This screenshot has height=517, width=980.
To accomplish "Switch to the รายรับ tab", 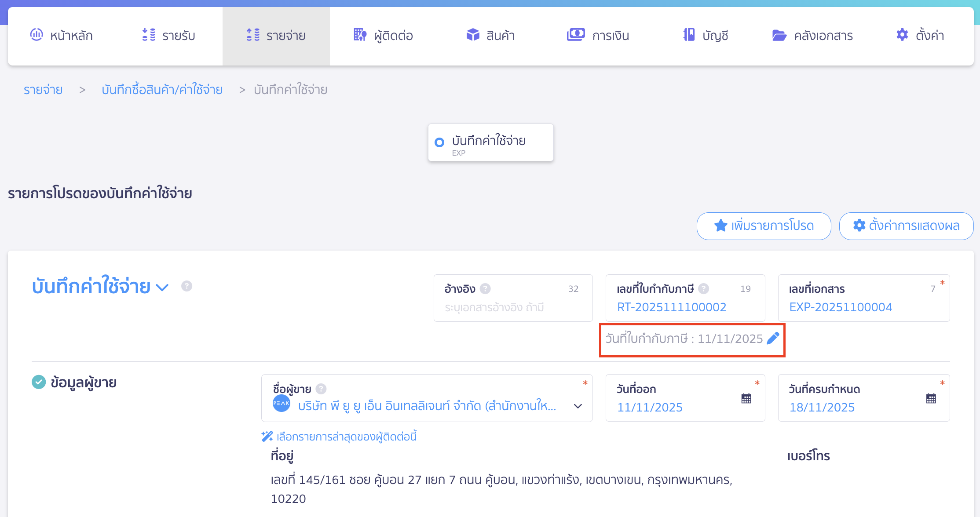I will click(168, 36).
